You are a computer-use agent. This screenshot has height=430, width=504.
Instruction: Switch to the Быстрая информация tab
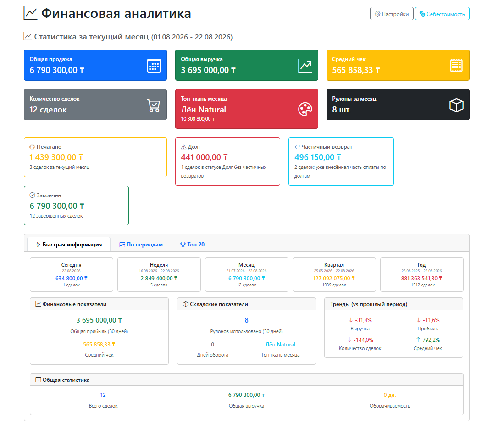pyautogui.click(x=69, y=245)
